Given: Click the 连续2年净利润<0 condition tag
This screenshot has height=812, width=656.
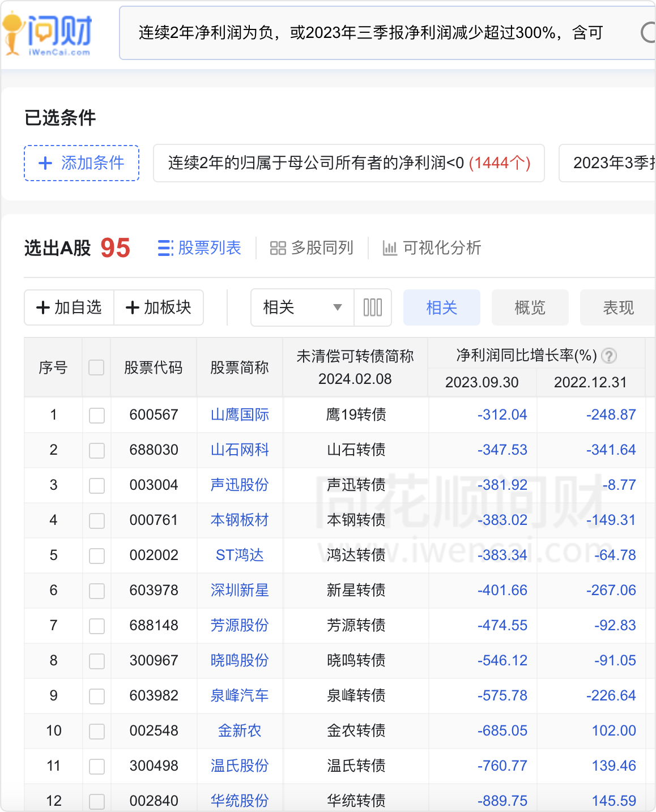Looking at the screenshot, I should coord(349,163).
